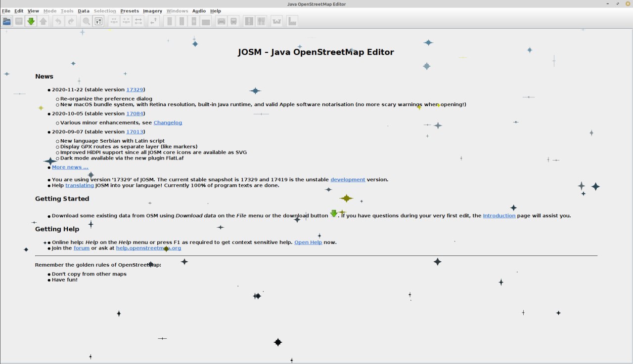Visit the forum link
The width and height of the screenshot is (633, 364).
[82, 248]
